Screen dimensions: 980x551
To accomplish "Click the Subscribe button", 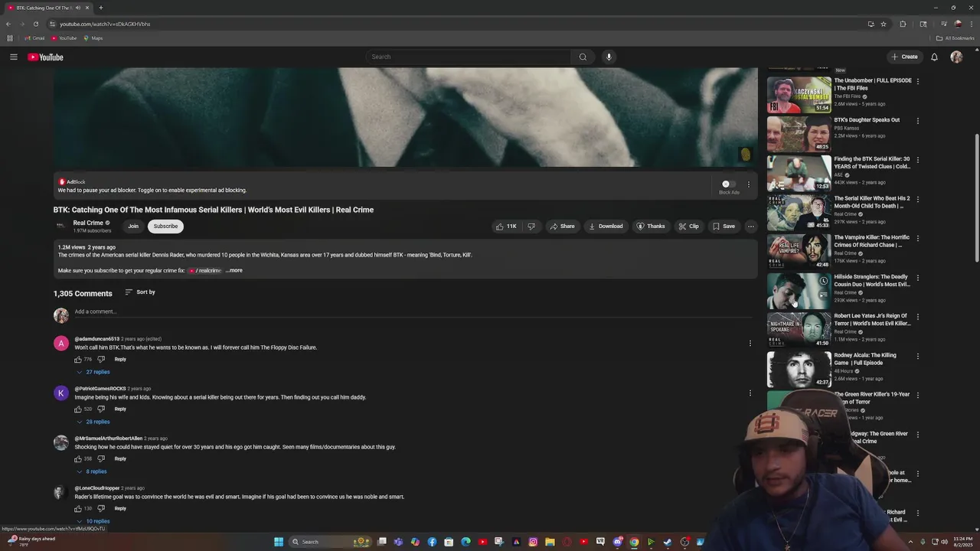I will [165, 227].
